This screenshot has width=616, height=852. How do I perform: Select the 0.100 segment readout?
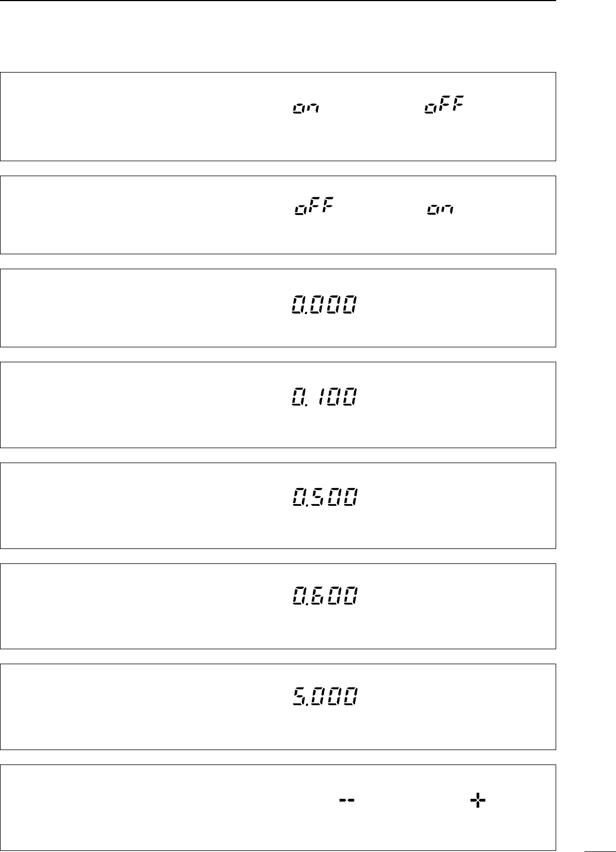[324, 397]
